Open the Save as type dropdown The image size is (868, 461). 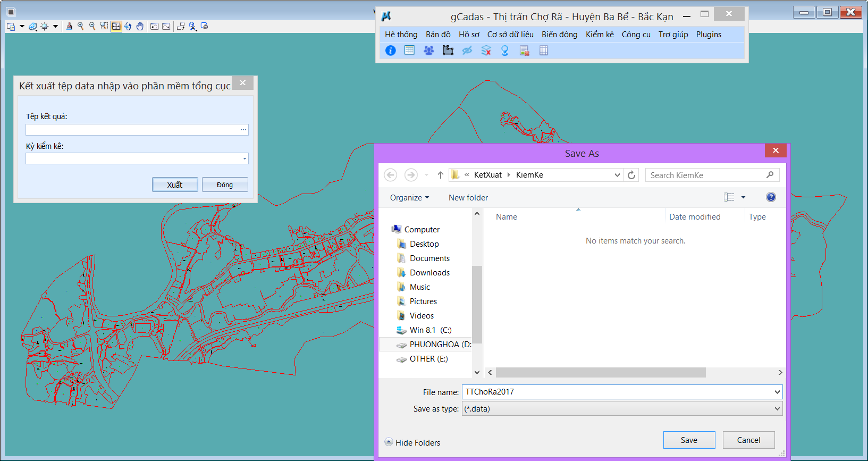click(777, 409)
